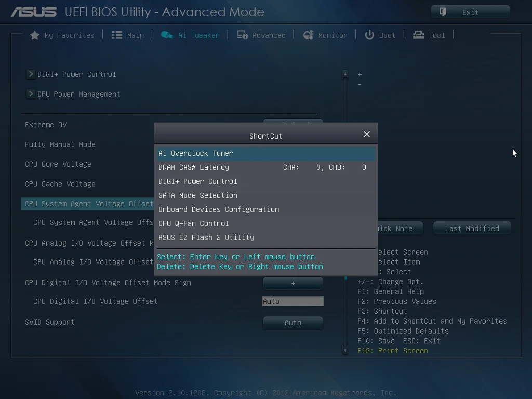Select the Ai Tweaker tab
Viewport: 532px width, 399px height.
(x=190, y=35)
